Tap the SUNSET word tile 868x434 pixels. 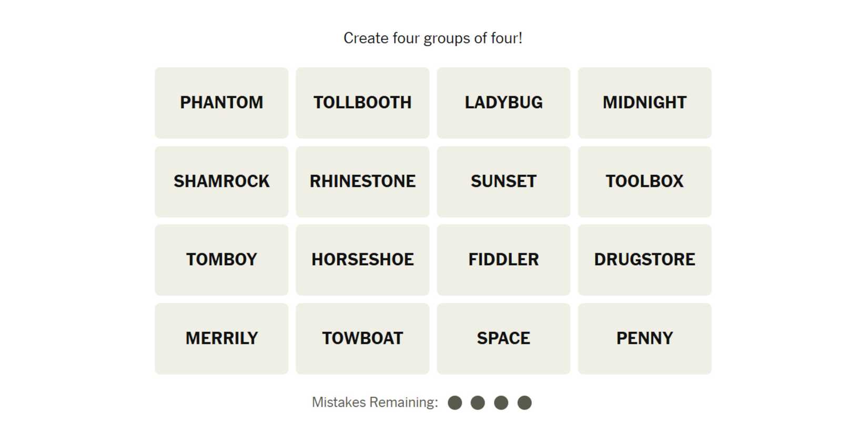(503, 181)
